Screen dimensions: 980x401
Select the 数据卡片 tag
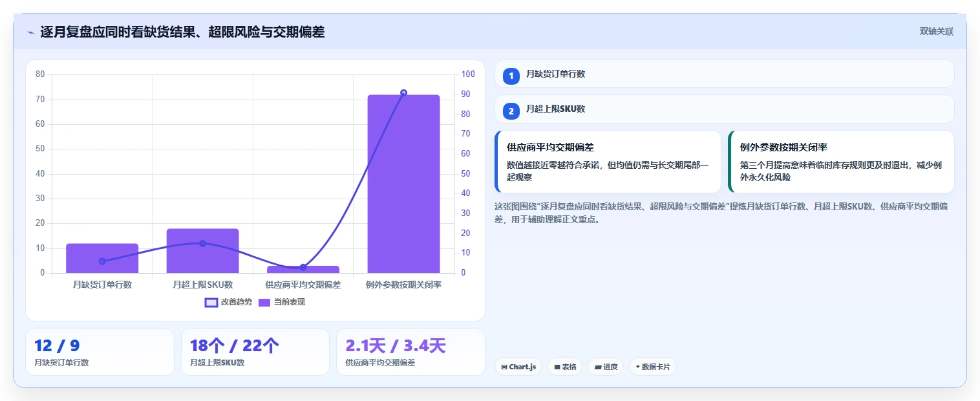point(653,367)
